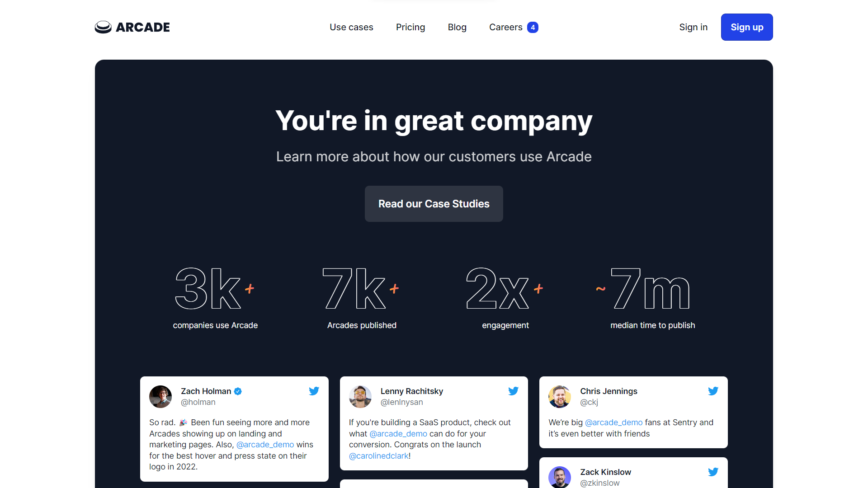This screenshot has width=868, height=488.
Task: Click the @zkinslow handle
Action: point(600,483)
